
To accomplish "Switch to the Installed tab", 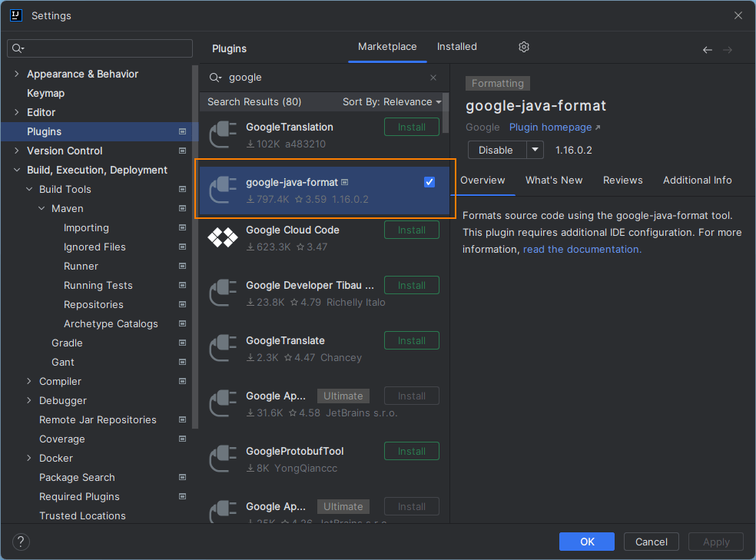I will 456,46.
